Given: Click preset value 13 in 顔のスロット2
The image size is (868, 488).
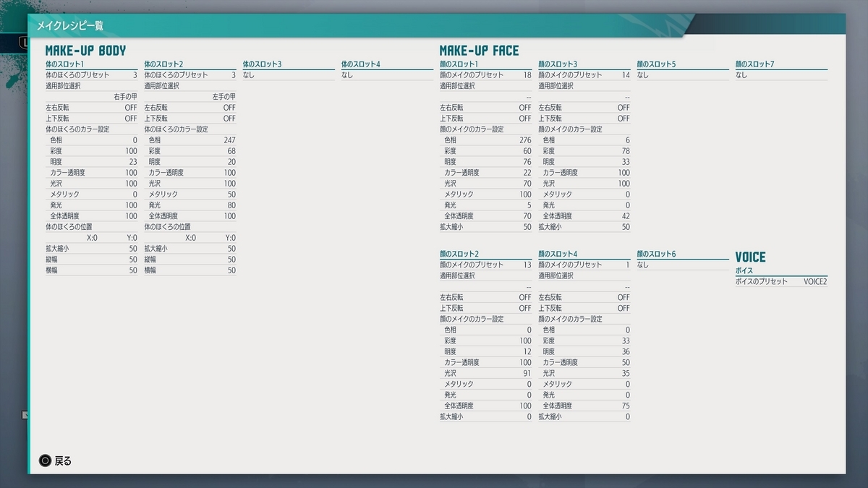Looking at the screenshot, I should pyautogui.click(x=527, y=265).
